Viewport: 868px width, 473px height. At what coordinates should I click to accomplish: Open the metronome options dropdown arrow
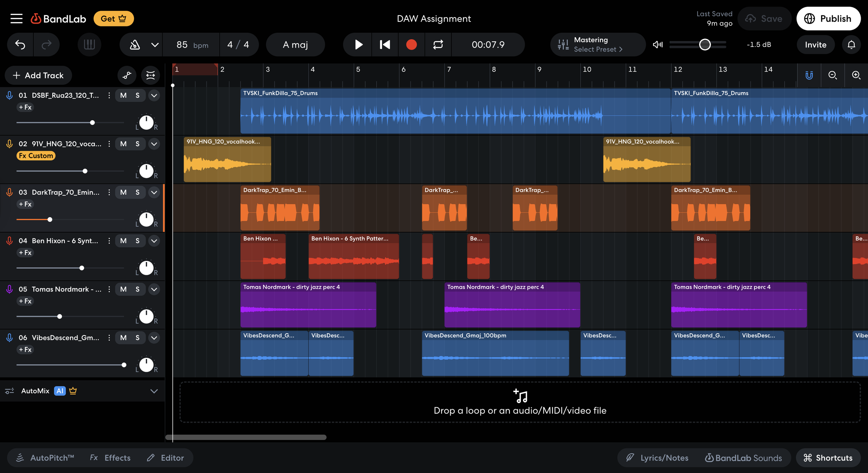pyautogui.click(x=155, y=44)
